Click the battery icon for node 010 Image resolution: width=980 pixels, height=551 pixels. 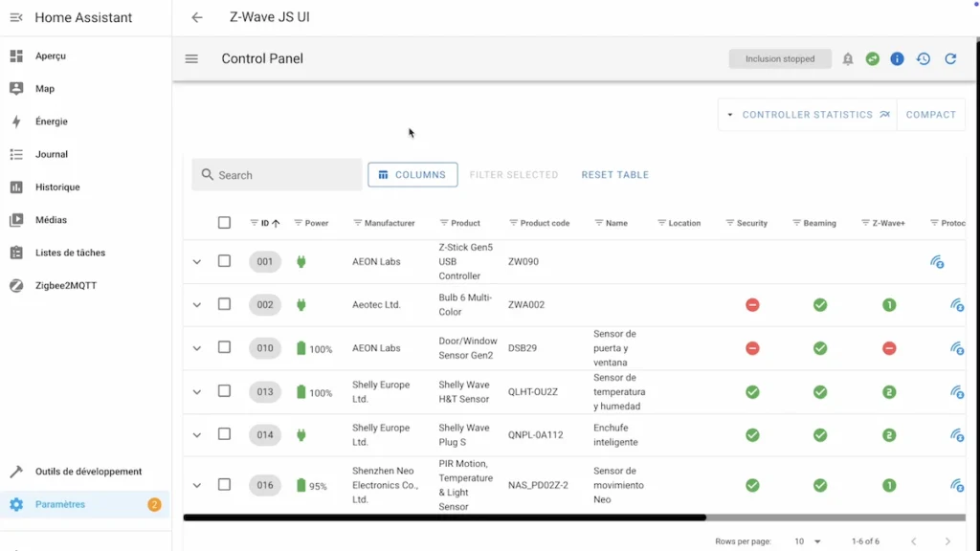click(301, 348)
